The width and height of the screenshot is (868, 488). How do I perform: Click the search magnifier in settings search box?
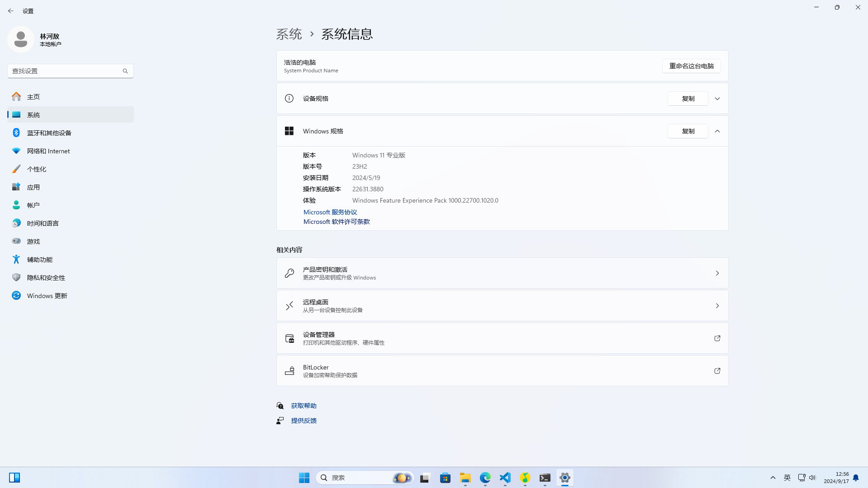coord(125,71)
